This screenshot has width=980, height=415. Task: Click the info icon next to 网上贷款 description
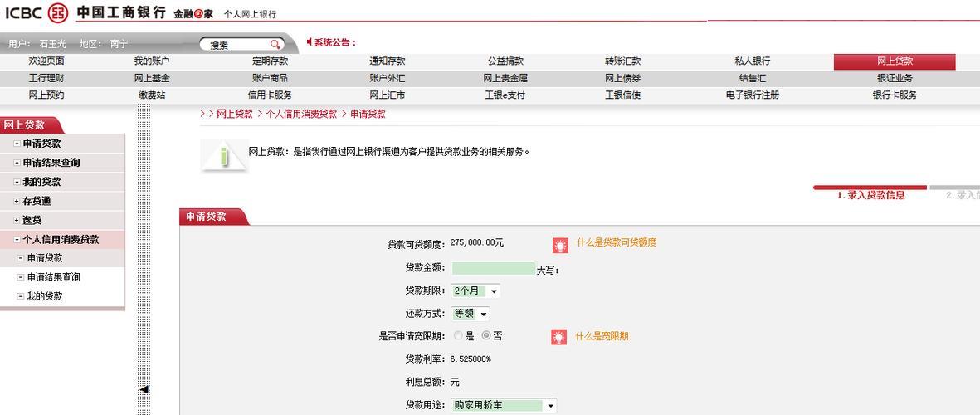click(x=223, y=156)
